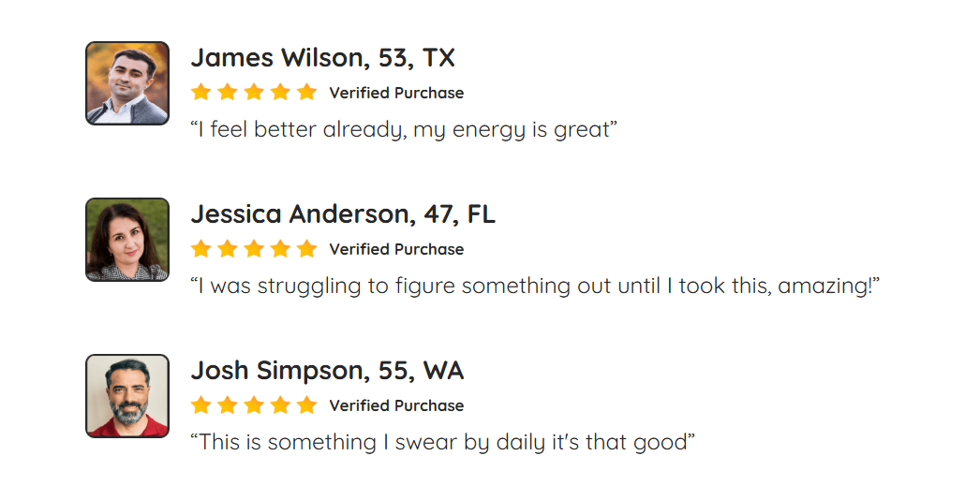Click Josh Simpson's profile photo
Image resolution: width=980 pixels, height=500 pixels.
click(x=127, y=396)
